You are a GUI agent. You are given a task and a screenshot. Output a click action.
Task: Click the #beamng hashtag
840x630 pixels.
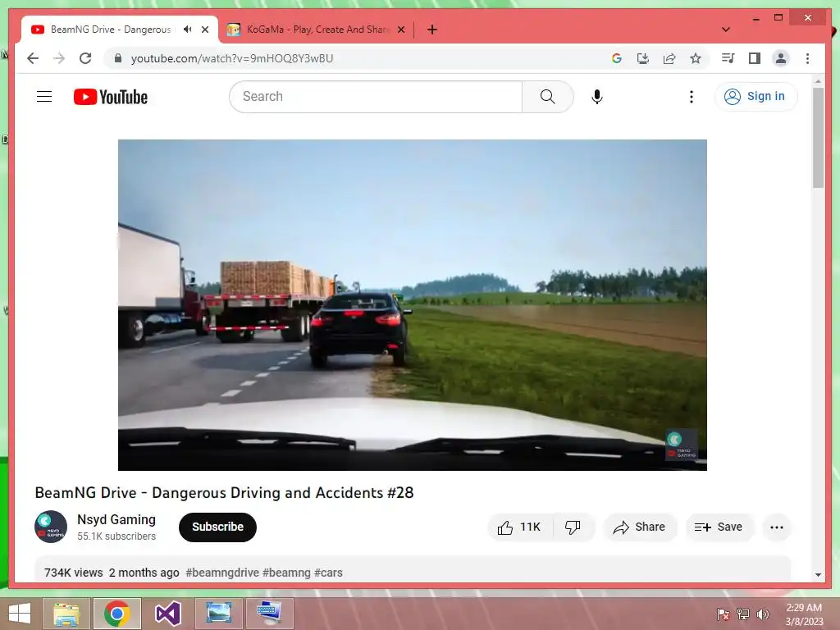coord(286,573)
